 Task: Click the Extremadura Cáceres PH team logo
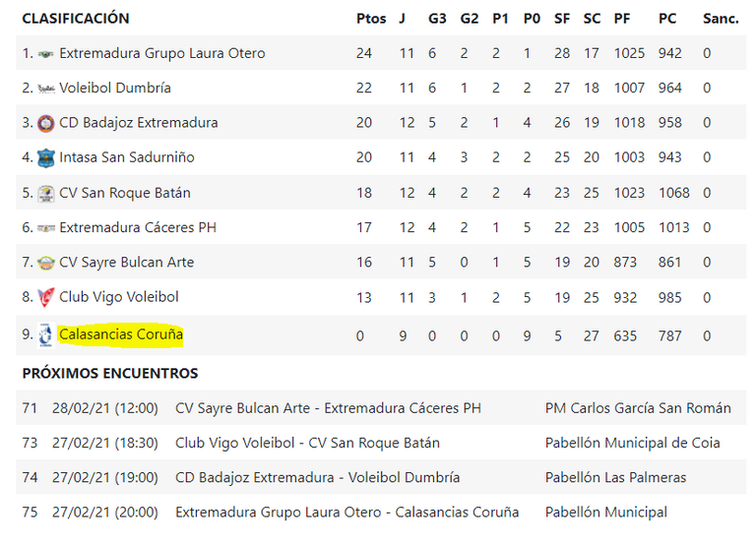[x=46, y=228]
